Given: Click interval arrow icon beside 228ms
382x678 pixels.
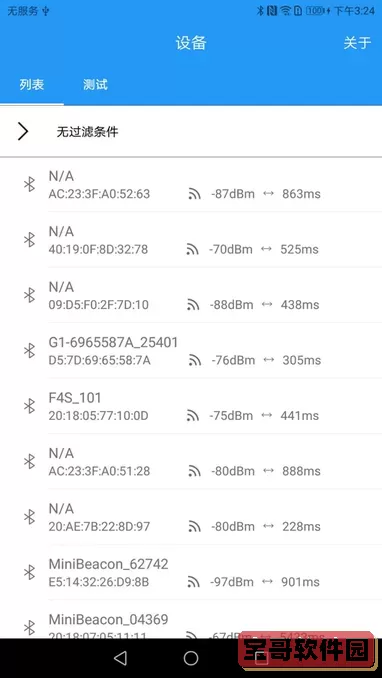Looking at the screenshot, I should coord(269,526).
